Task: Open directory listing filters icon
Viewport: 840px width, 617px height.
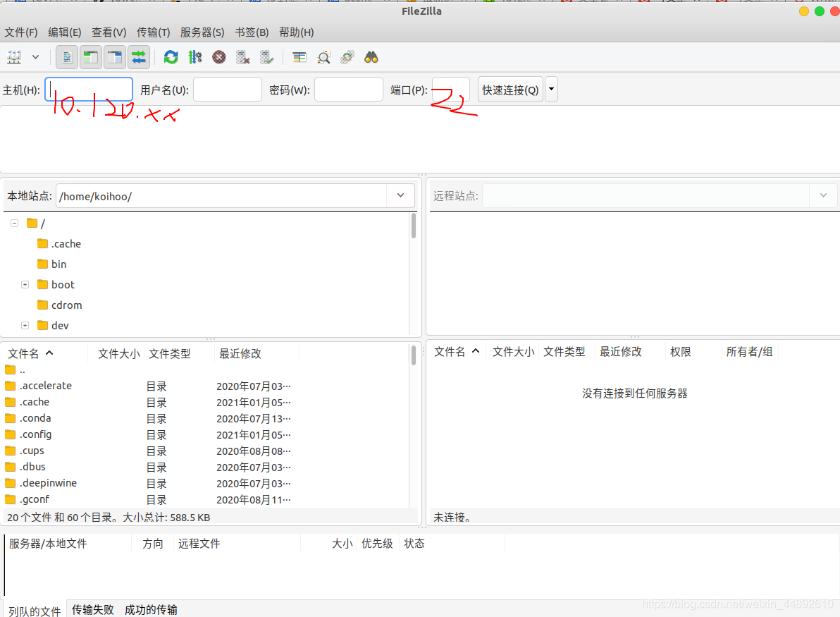Action: pyautogui.click(x=299, y=57)
